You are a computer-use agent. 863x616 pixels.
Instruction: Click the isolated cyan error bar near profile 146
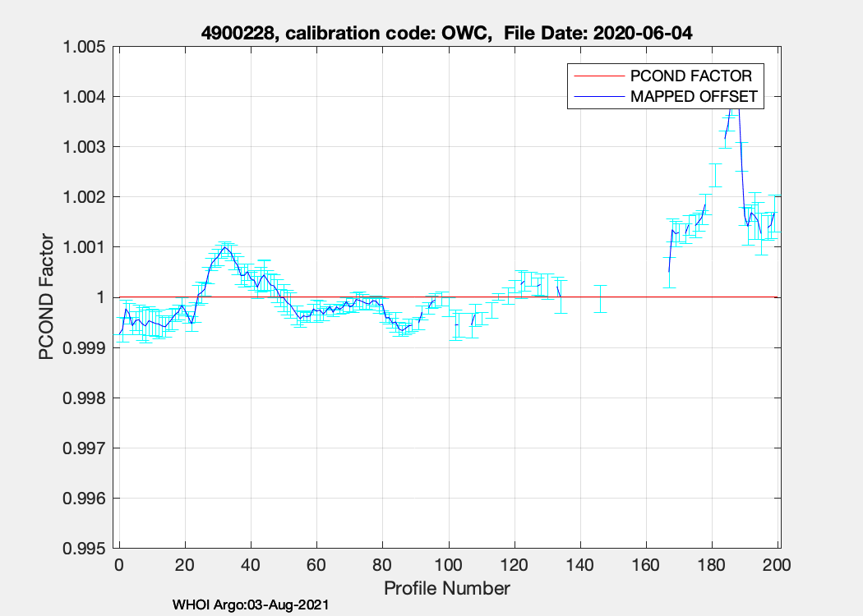(601, 299)
